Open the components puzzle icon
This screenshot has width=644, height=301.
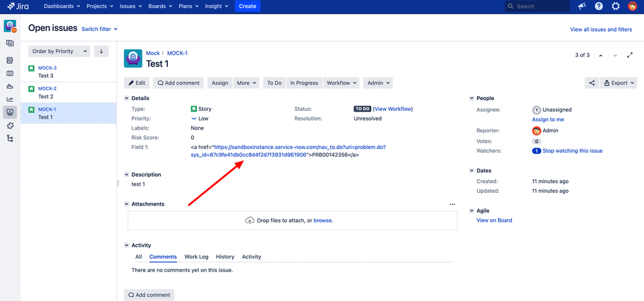(10, 126)
